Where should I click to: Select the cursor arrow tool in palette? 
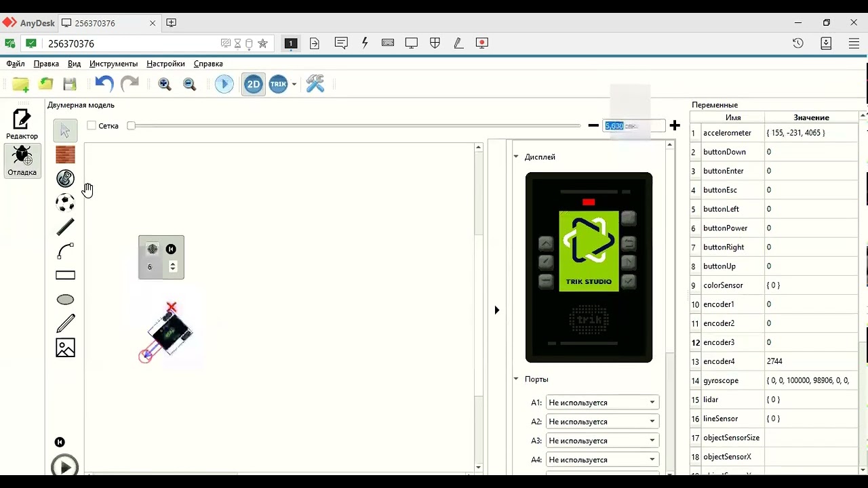coord(65,130)
